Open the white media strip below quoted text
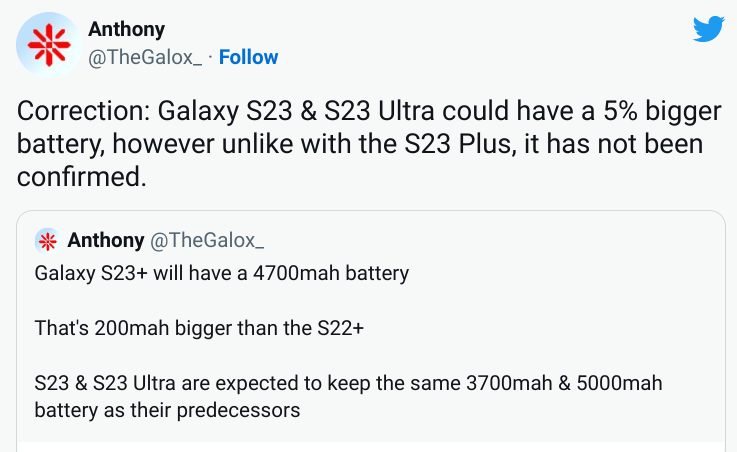Viewport: 737px width, 452px height. pos(371,447)
